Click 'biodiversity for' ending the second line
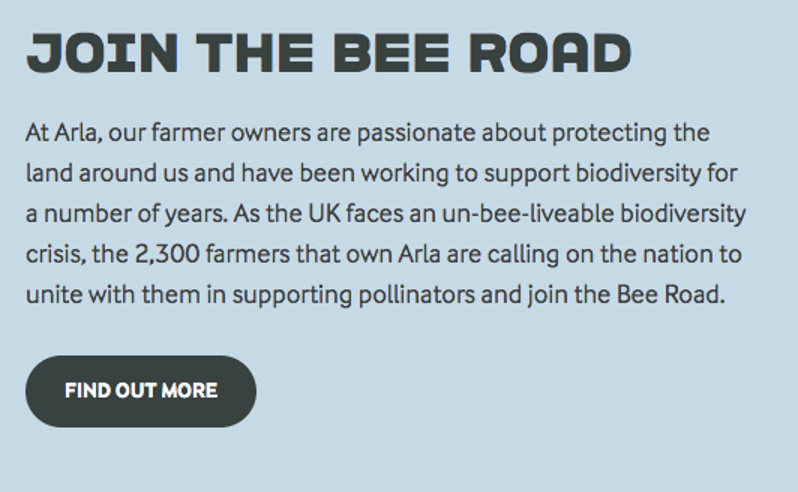This screenshot has height=492, width=798. (x=657, y=173)
